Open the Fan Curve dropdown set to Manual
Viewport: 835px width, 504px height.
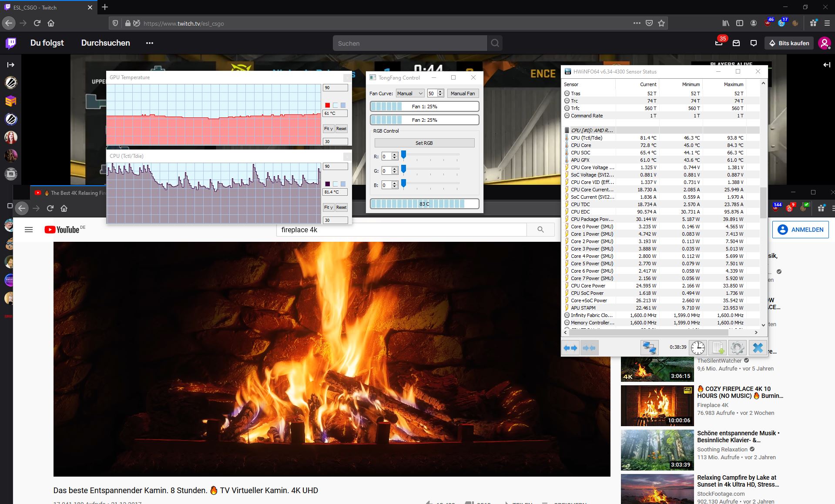410,93
